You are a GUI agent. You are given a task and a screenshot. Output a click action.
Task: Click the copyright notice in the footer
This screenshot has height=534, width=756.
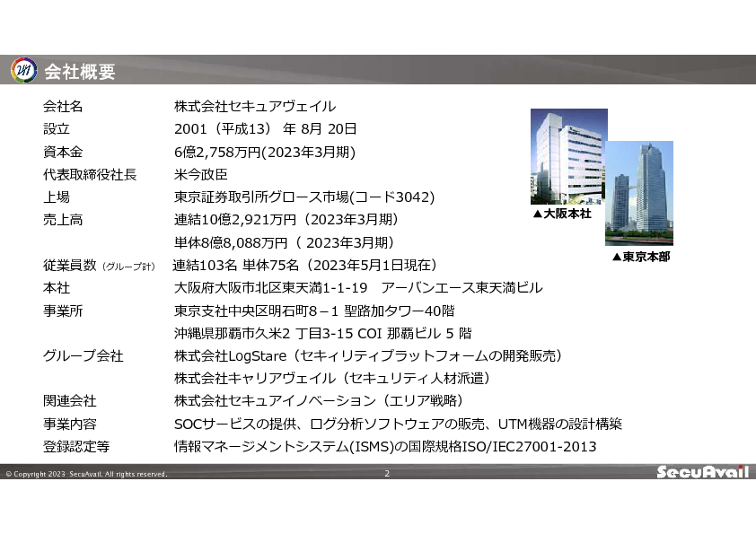pos(86,474)
